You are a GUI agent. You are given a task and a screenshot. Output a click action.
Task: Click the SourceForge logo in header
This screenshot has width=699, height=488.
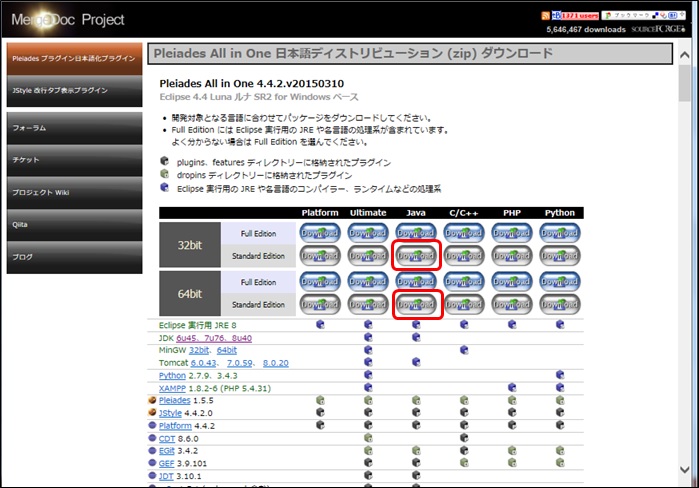(658, 29)
